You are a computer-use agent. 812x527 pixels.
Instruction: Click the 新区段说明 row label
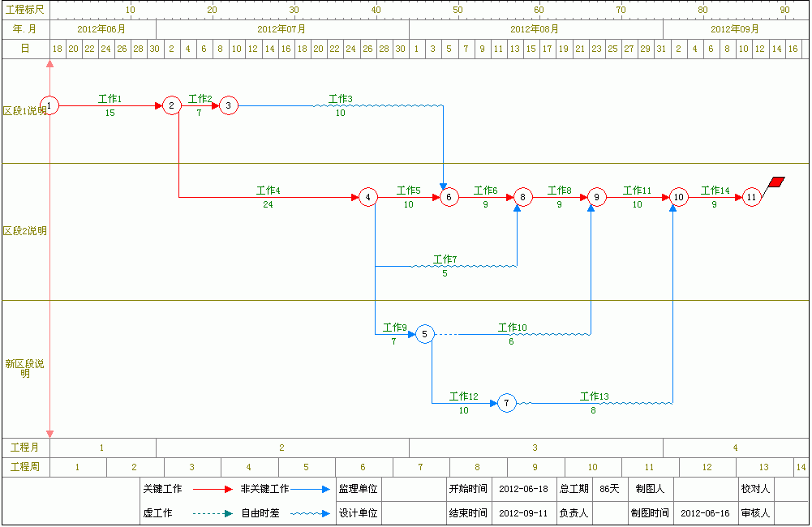(25, 369)
